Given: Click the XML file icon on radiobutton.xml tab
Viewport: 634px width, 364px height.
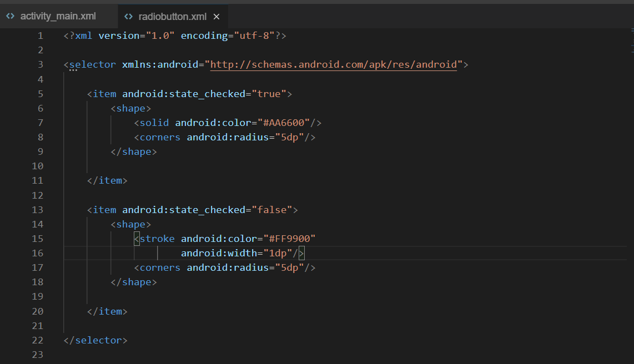Looking at the screenshot, I should coord(129,17).
